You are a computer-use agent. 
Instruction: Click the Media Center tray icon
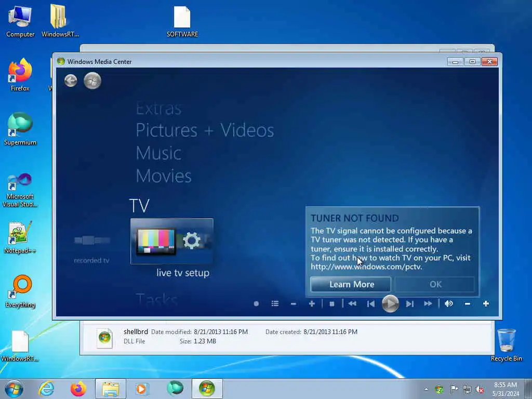pyautogui.click(x=440, y=389)
